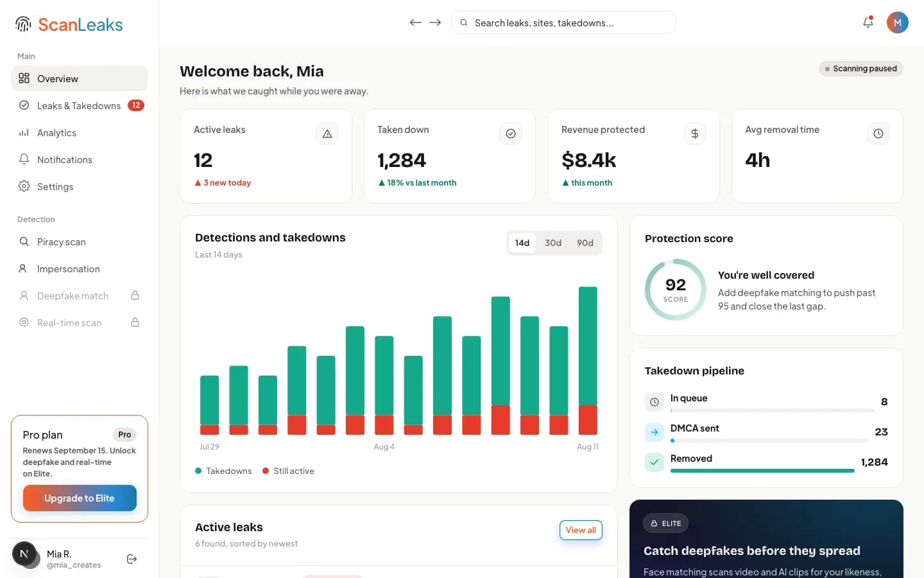The height and width of the screenshot is (578, 924).
Task: Switch chart range to 30d
Action: click(553, 243)
